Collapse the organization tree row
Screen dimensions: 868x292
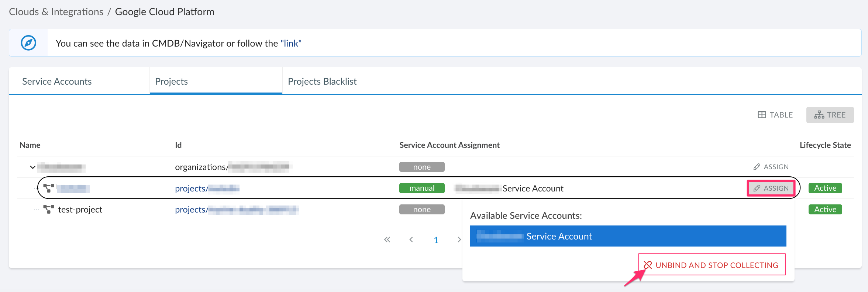click(x=32, y=167)
